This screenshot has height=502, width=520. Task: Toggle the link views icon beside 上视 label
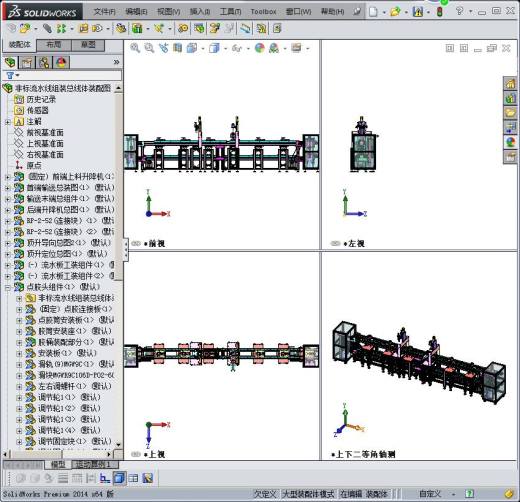point(135,454)
